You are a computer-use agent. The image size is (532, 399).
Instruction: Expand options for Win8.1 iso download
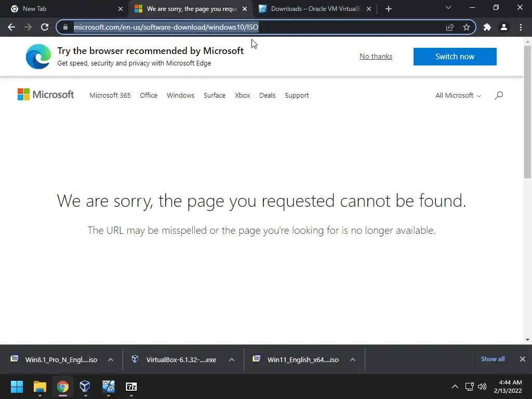tap(111, 360)
